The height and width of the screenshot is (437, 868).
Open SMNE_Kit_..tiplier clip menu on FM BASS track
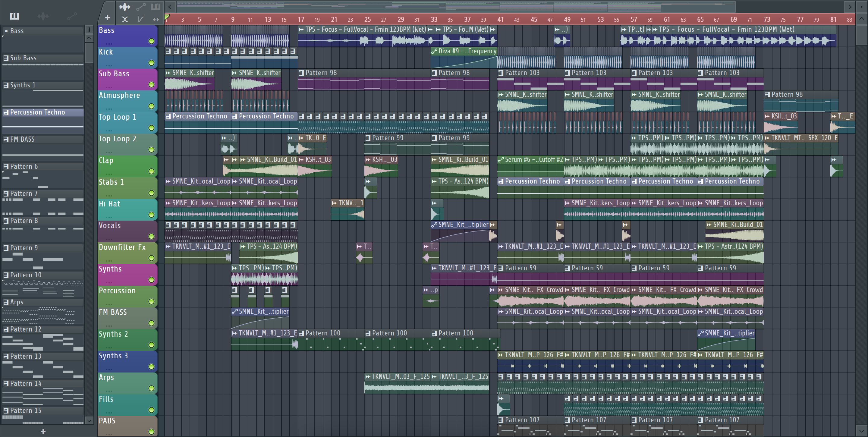pos(235,312)
